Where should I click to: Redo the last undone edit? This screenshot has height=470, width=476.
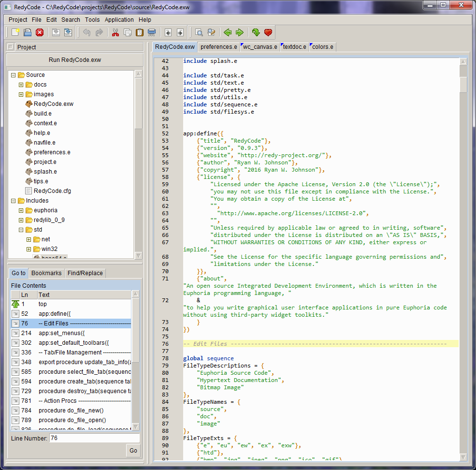(99, 32)
